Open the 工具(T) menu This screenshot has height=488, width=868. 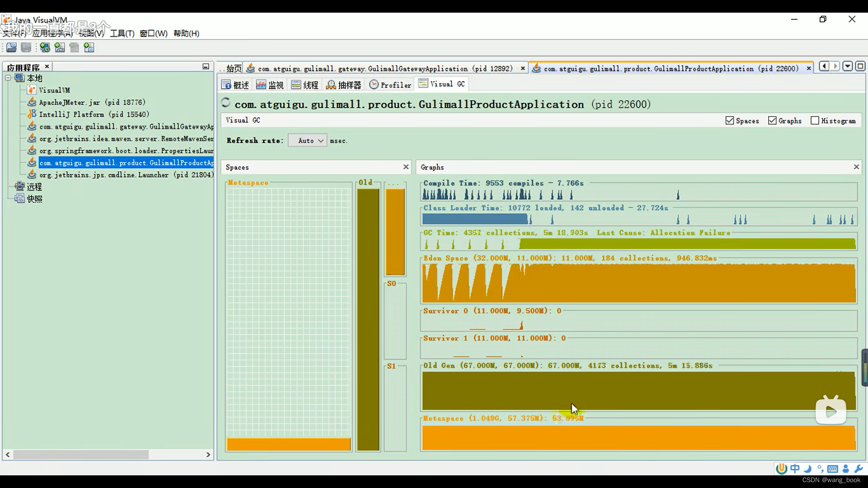tap(122, 33)
